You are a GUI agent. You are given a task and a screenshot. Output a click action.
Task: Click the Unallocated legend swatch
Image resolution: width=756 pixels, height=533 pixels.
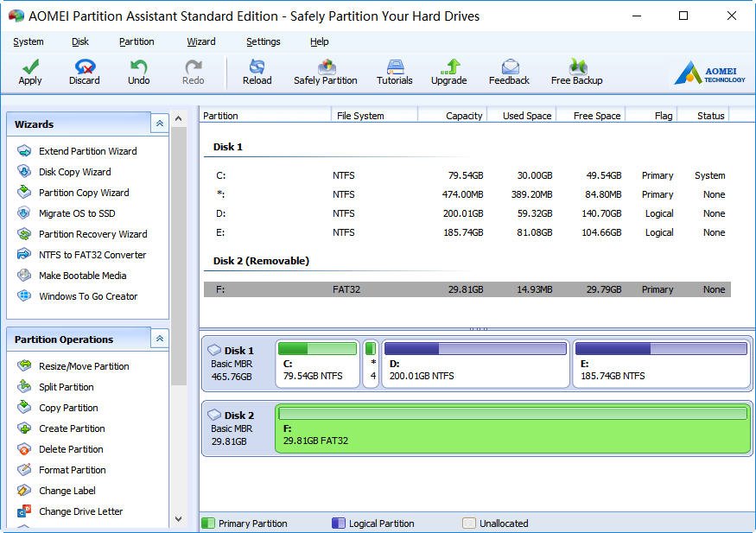click(468, 523)
